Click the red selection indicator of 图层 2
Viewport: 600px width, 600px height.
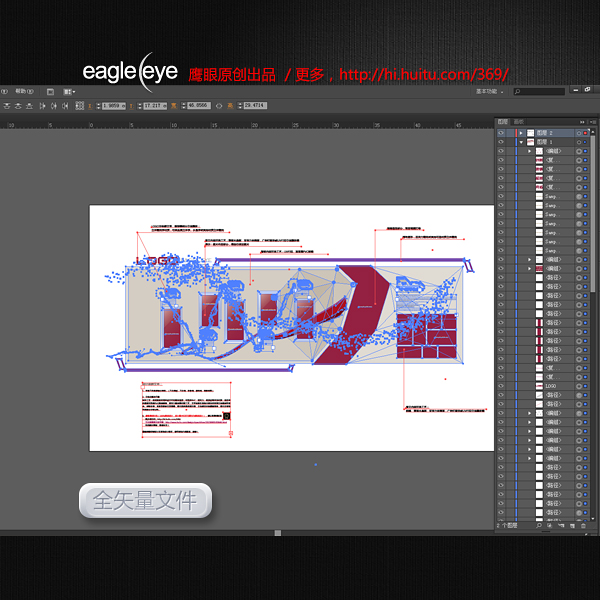(x=585, y=133)
